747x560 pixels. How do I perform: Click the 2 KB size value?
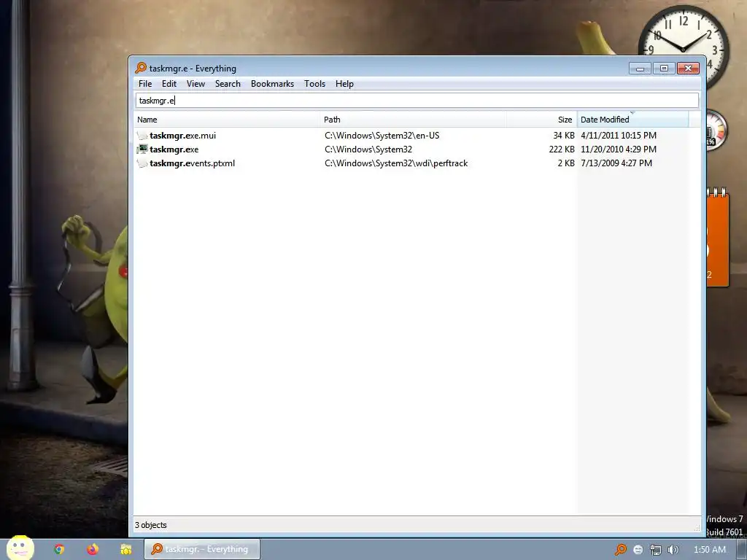(x=566, y=163)
